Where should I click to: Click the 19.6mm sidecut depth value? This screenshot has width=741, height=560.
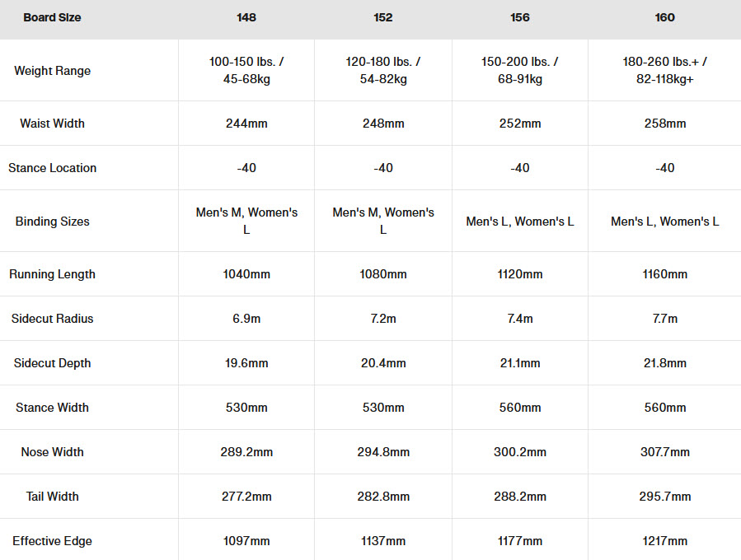[246, 363]
